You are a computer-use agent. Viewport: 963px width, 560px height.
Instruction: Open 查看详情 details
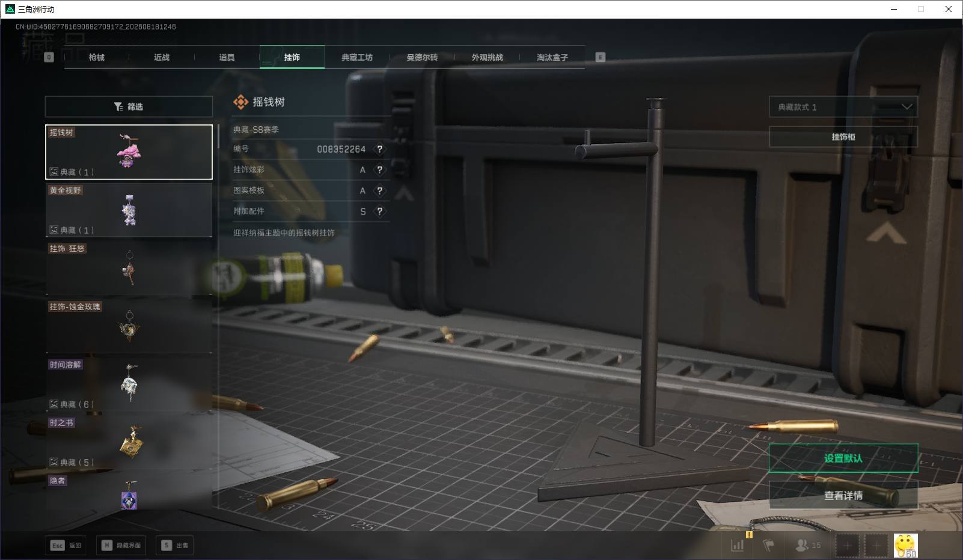point(843,496)
